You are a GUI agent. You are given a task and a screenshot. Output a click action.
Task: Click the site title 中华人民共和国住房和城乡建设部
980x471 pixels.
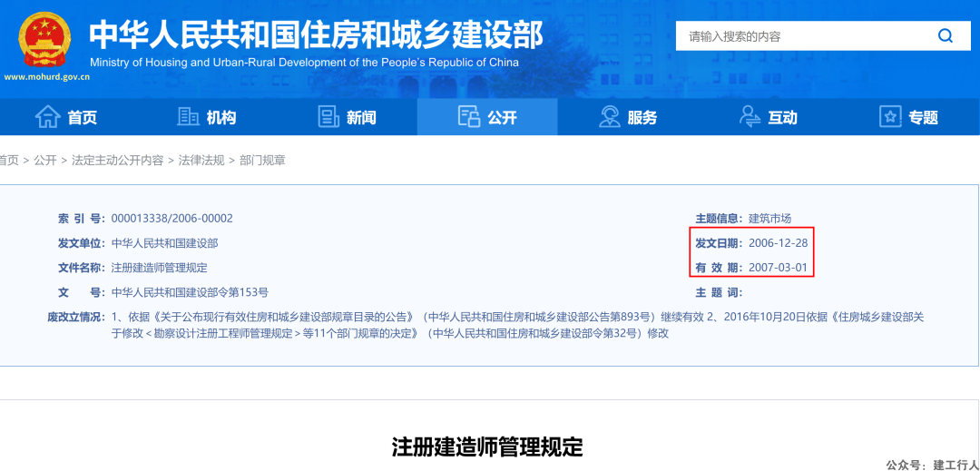(x=317, y=35)
